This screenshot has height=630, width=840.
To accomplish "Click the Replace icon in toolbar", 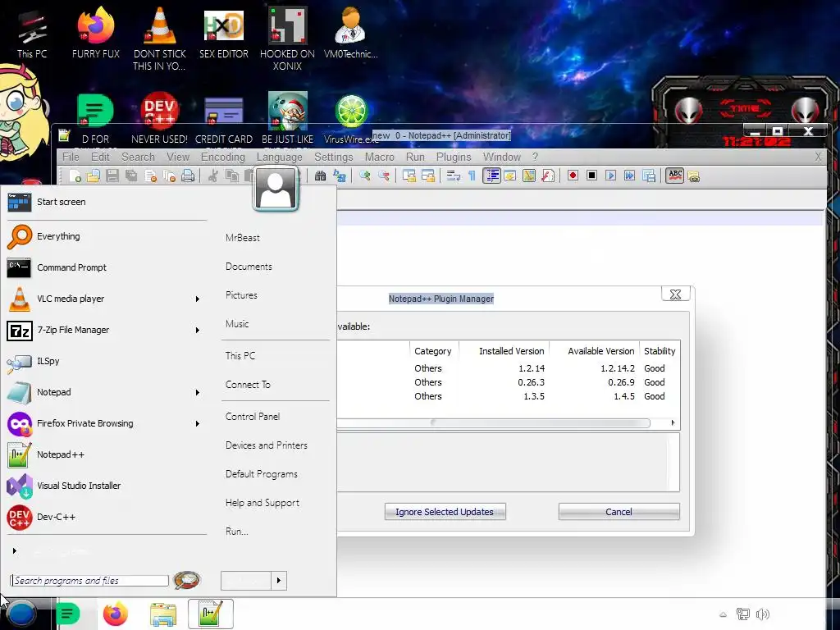I will pyautogui.click(x=340, y=176).
